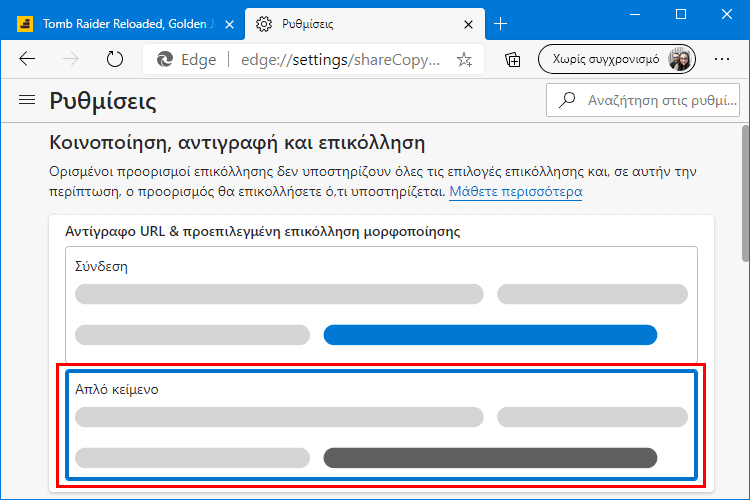
Task: Click the Edge logo site info icon
Action: 165,59
